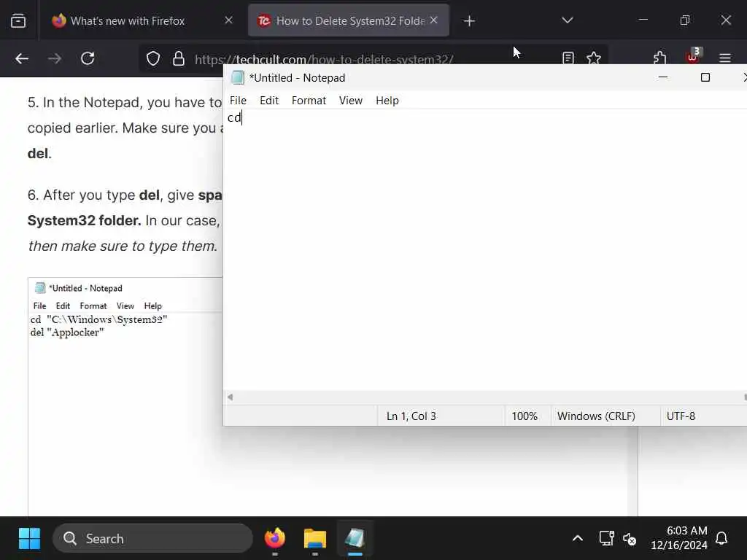Bookmark this page with star icon
Viewport: 747px width, 560px height.
pos(594,58)
